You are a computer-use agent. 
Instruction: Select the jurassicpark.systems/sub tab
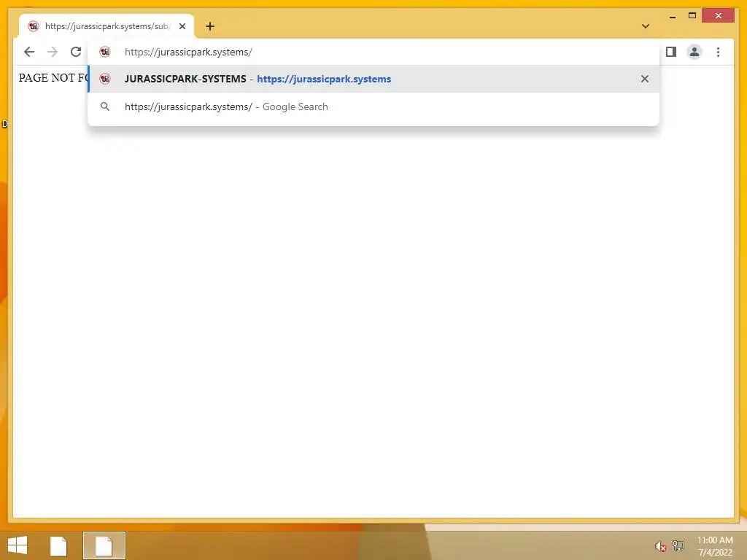tap(107, 26)
